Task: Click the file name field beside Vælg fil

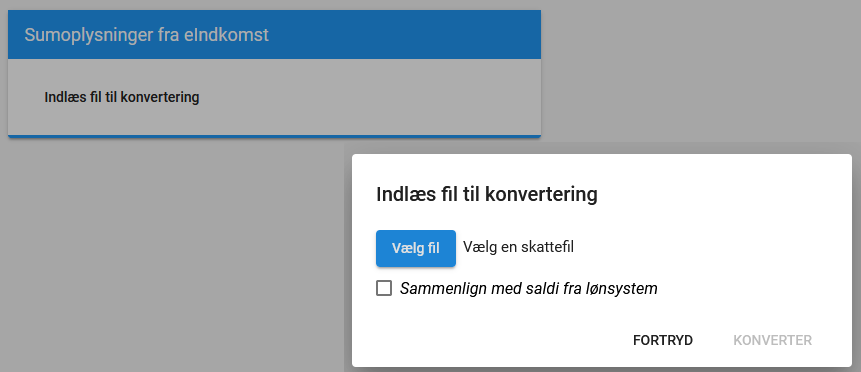Action: [x=518, y=247]
